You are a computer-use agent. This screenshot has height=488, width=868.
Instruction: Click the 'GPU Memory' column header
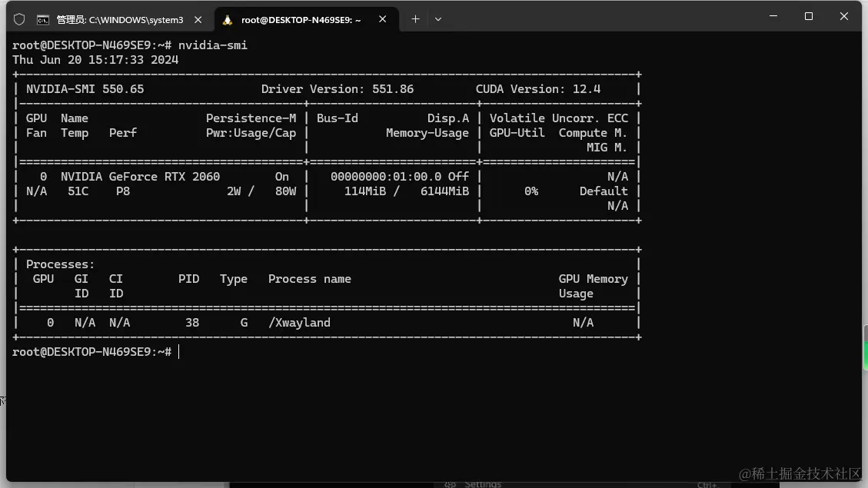point(593,279)
